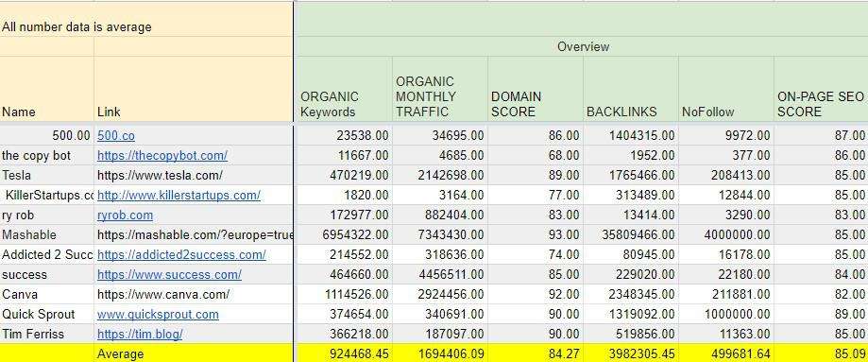Screen dimensions: 868x362
Task: Select the tesla.com link cell
Action: [x=194, y=175]
